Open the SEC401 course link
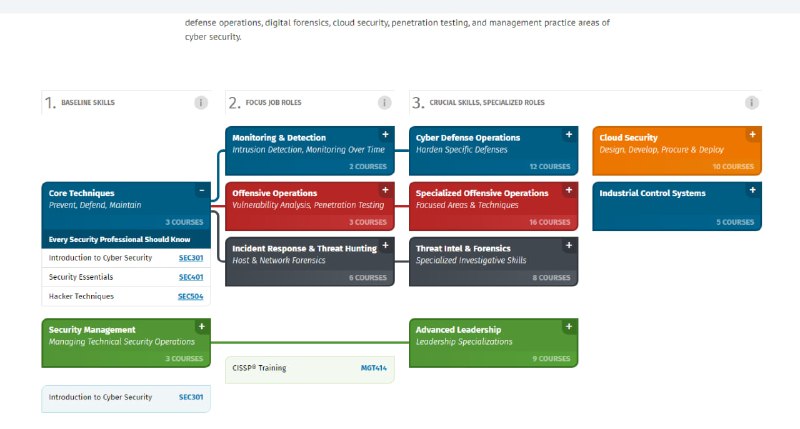Viewport: 800px width, 429px height. 190,277
